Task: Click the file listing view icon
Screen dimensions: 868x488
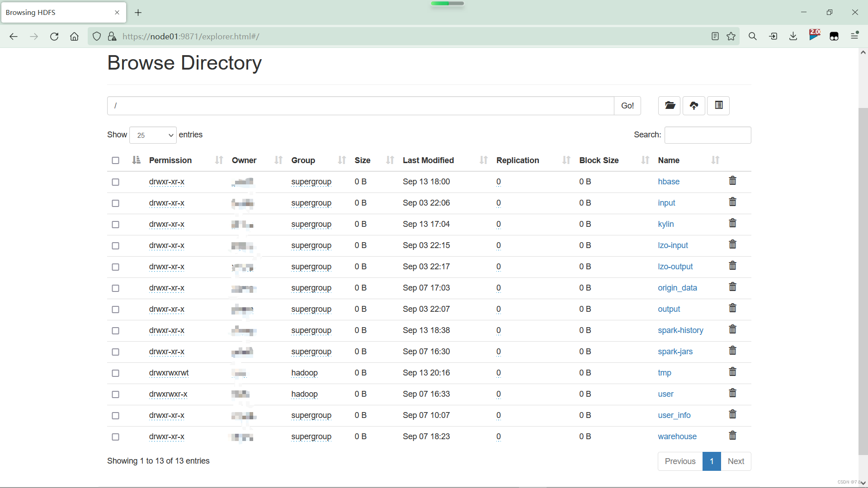Action: click(x=719, y=105)
